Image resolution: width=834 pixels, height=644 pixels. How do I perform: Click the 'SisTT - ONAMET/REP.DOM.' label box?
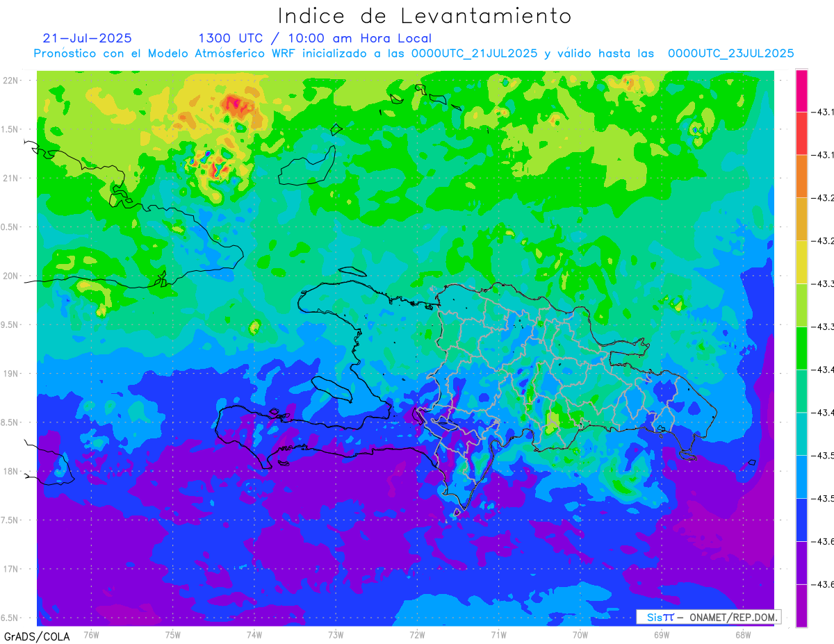pos(708,617)
